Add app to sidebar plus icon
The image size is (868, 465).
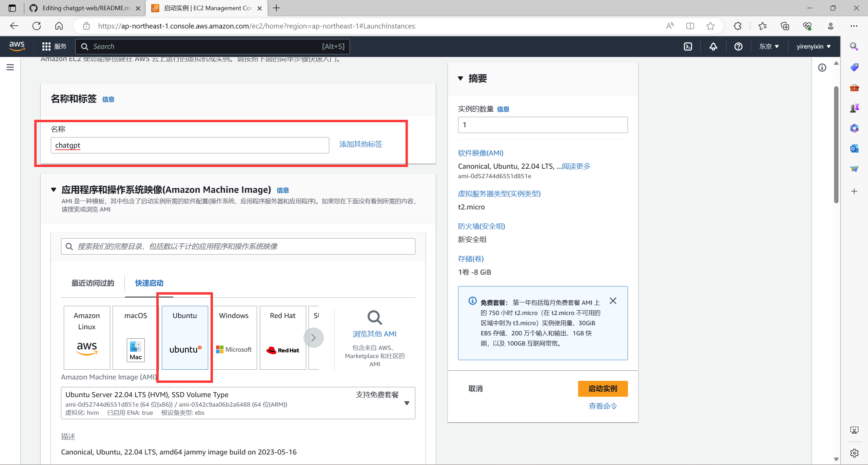[x=854, y=191]
